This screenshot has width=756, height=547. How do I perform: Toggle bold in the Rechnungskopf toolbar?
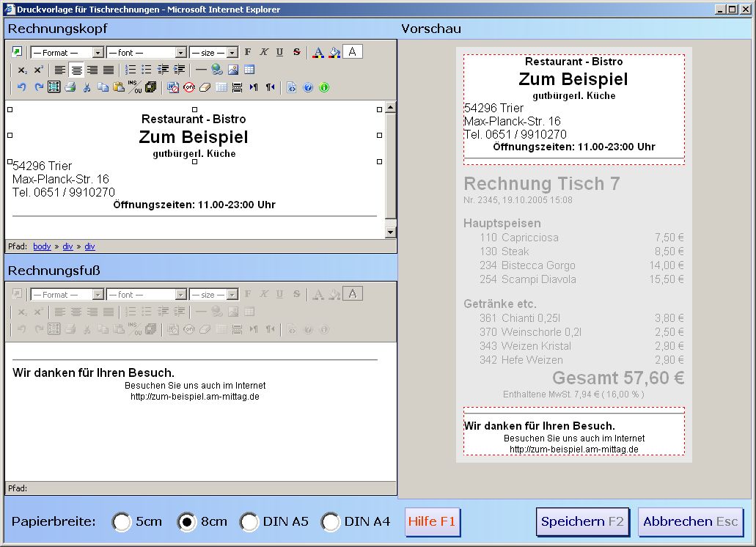tap(248, 52)
